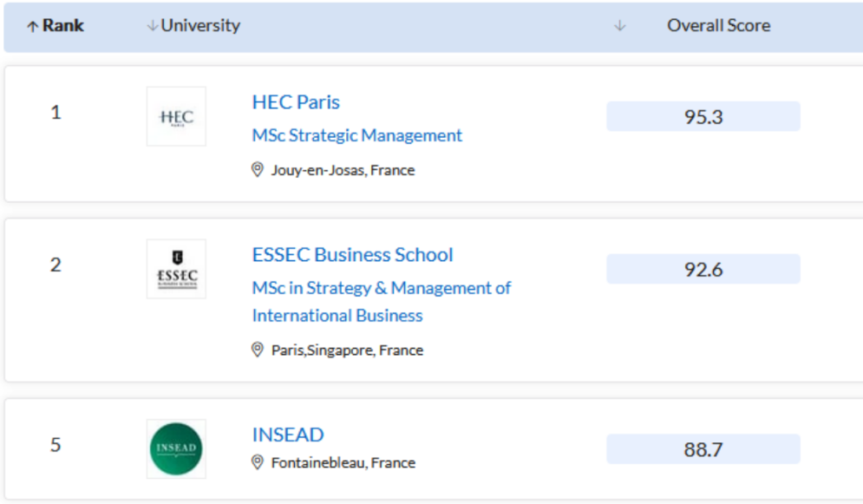Open MSc Strategic Management program link
Viewport: 863px width, 504px height.
(x=357, y=135)
